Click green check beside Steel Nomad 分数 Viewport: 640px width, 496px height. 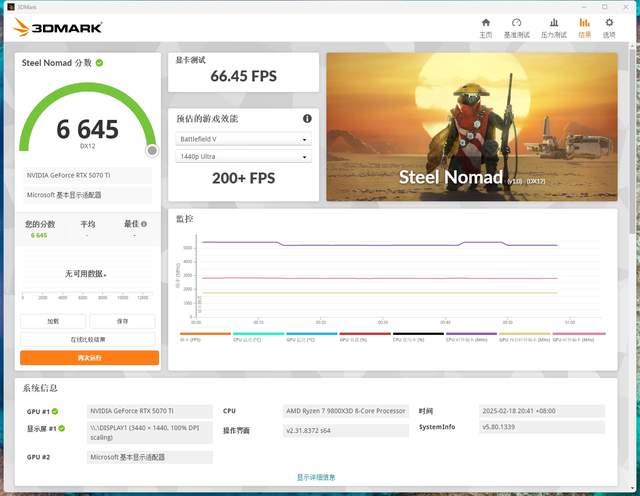[x=99, y=63]
